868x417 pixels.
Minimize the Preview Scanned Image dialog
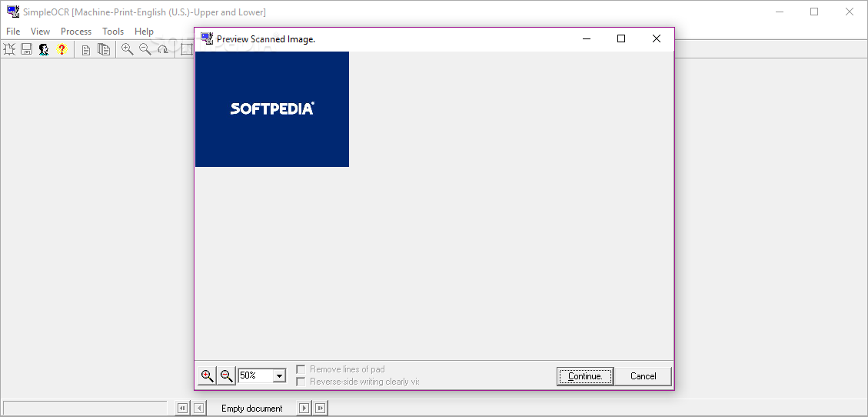[x=587, y=38]
